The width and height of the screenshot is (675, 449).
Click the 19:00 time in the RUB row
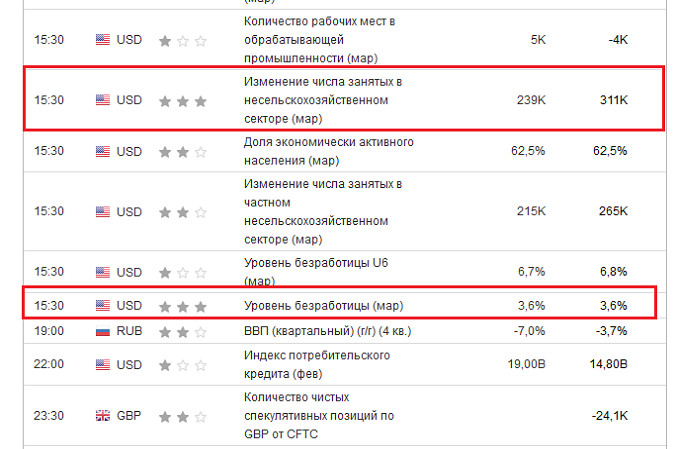tap(49, 331)
